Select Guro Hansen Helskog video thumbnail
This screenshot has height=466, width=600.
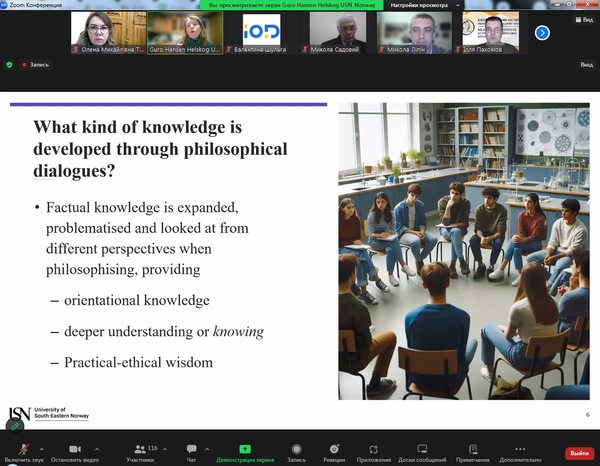pyautogui.click(x=185, y=32)
